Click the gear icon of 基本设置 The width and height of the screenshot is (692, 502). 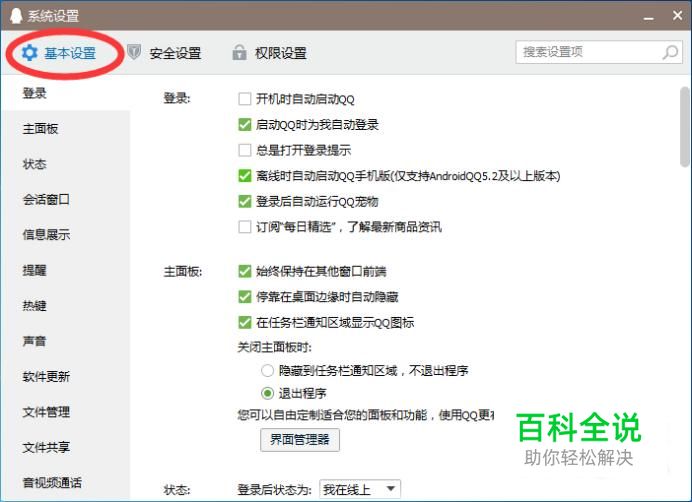pyautogui.click(x=30, y=53)
